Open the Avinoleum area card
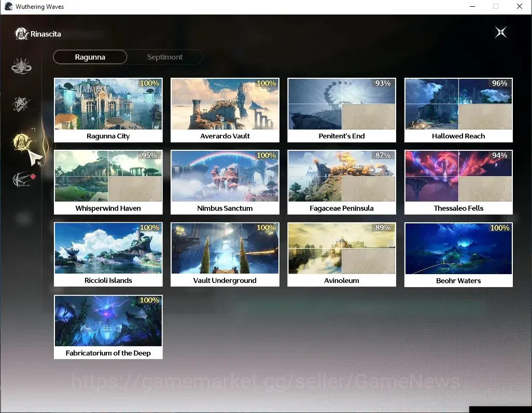Viewport: 532px width, 413px height. pos(342,254)
